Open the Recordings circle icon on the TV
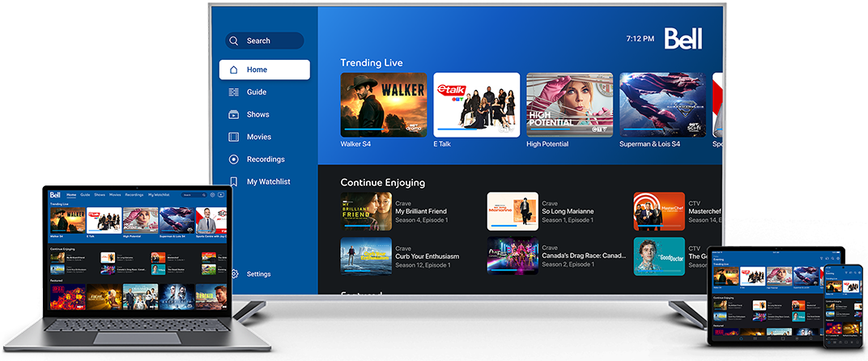The width and height of the screenshot is (868, 361). click(x=234, y=159)
